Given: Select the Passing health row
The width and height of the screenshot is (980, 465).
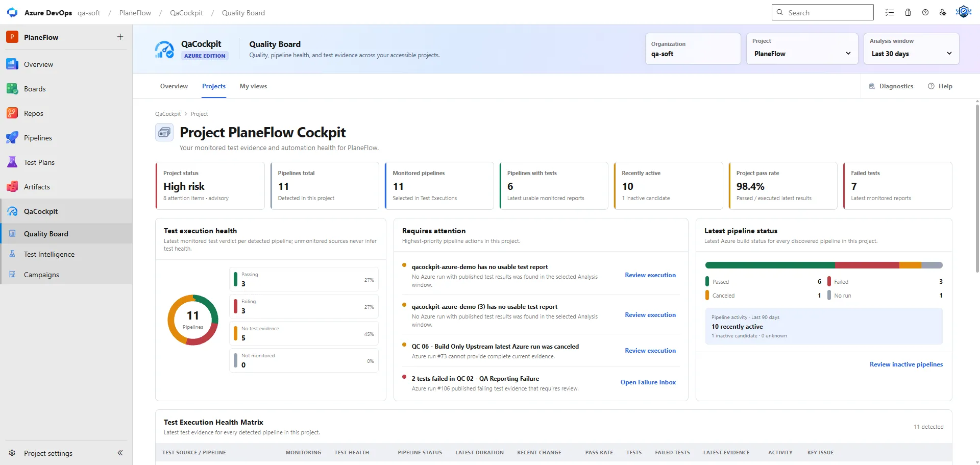Looking at the screenshot, I should (304, 279).
